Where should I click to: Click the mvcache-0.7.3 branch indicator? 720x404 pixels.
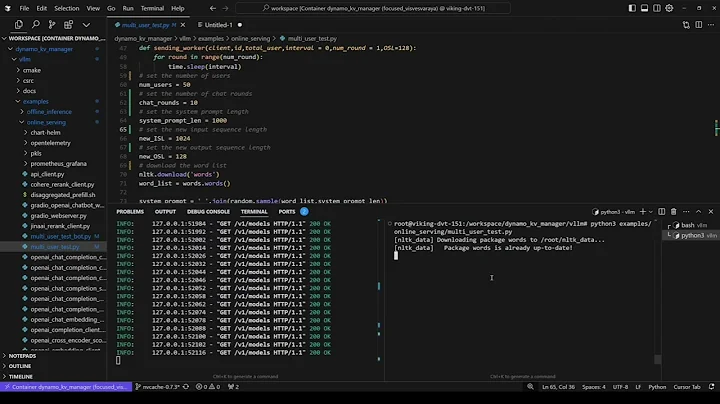[x=158, y=387]
